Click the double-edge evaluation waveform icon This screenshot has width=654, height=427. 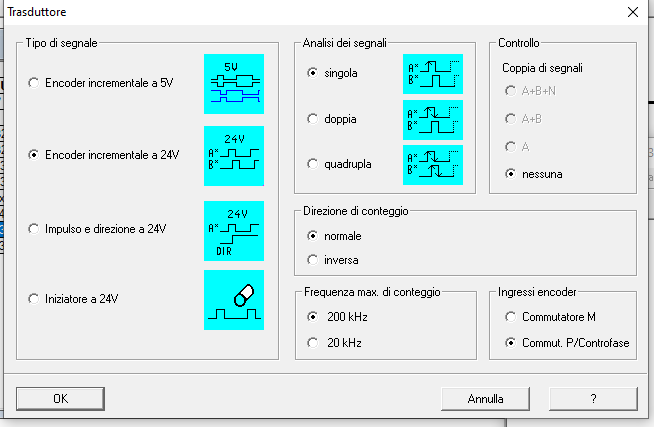(x=433, y=120)
